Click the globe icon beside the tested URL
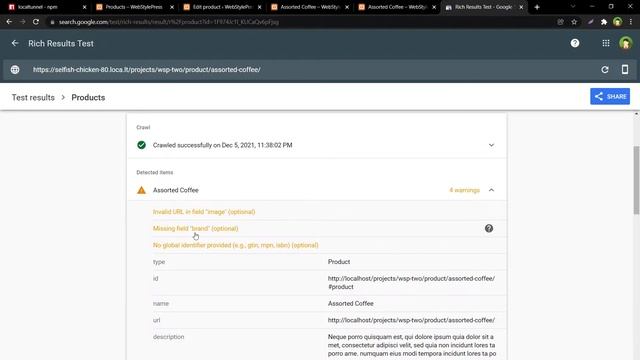 [15, 70]
